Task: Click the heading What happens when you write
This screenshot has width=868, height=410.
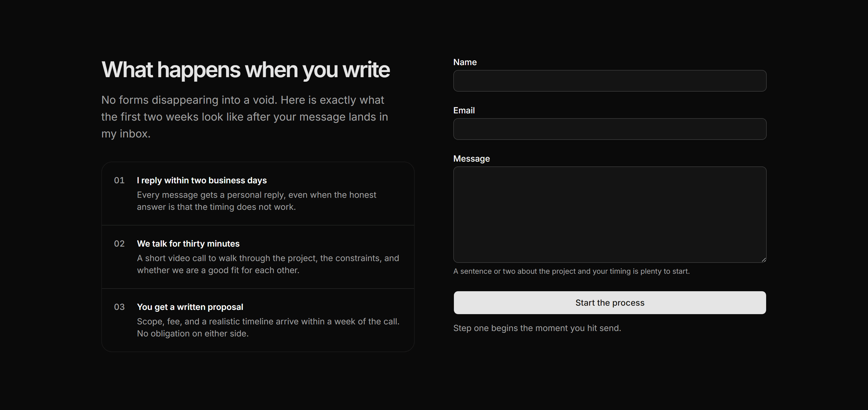Action: pyautogui.click(x=246, y=70)
